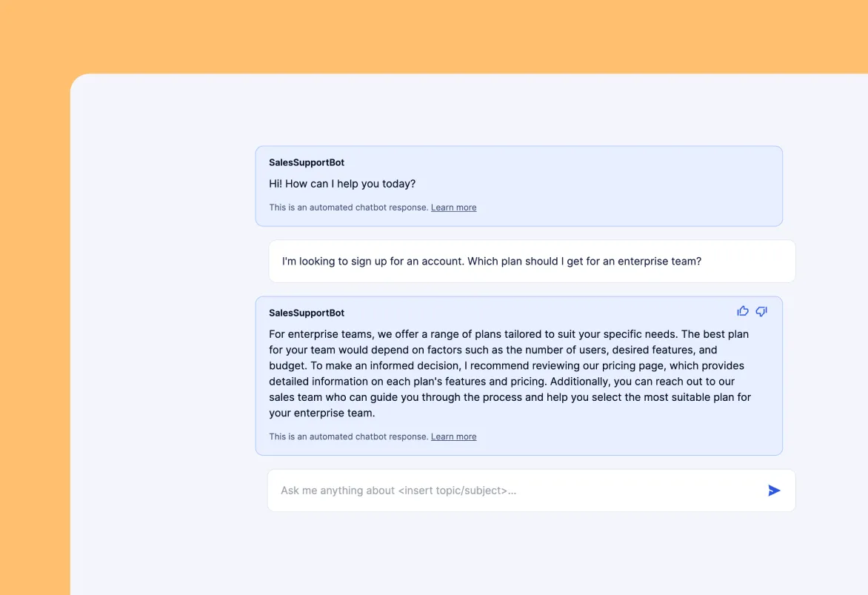
Task: Follow Learn more under the pricing response
Action: pyautogui.click(x=453, y=436)
